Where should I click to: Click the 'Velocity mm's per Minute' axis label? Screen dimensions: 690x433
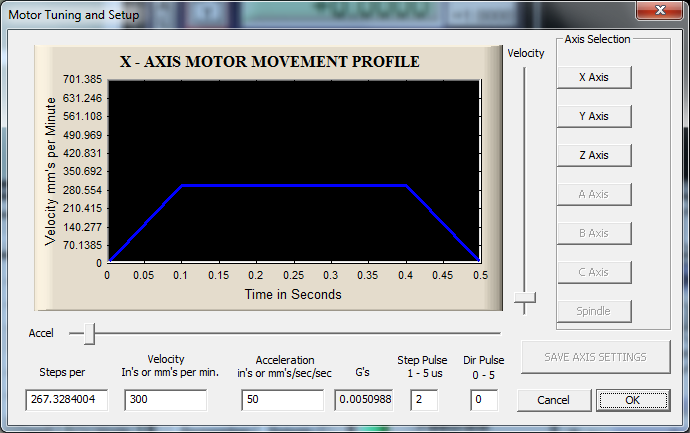[x=51, y=171]
